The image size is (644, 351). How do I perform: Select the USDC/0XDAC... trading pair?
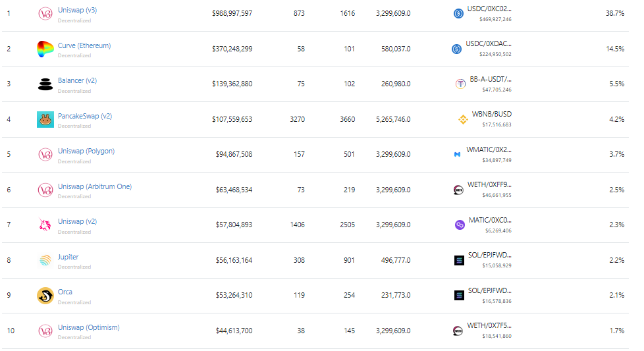click(x=489, y=43)
